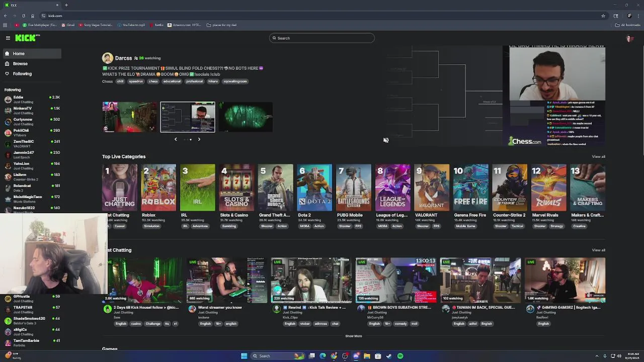
Task: Go to next featured stream in carousel
Action: [x=199, y=139]
